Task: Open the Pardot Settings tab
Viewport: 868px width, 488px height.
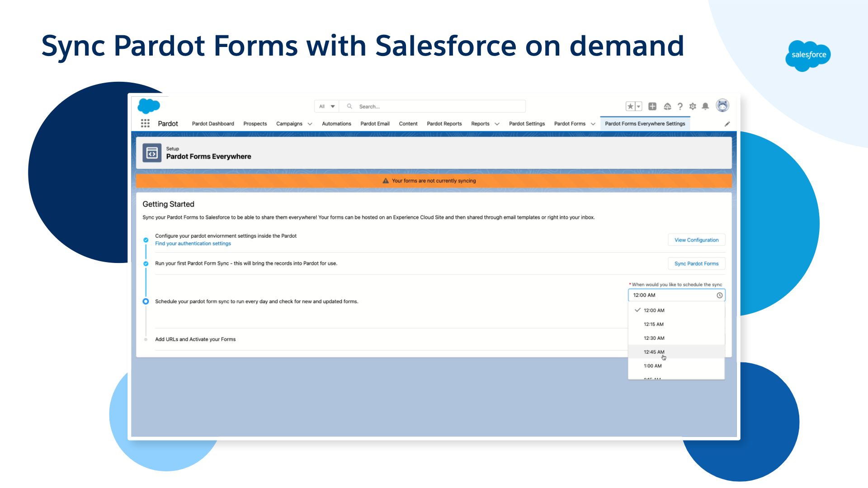Action: coord(527,124)
